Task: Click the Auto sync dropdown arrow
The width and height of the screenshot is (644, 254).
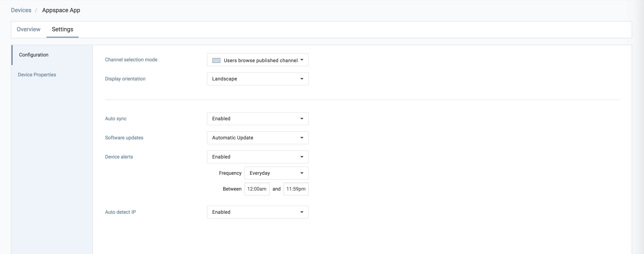Action: point(302,119)
